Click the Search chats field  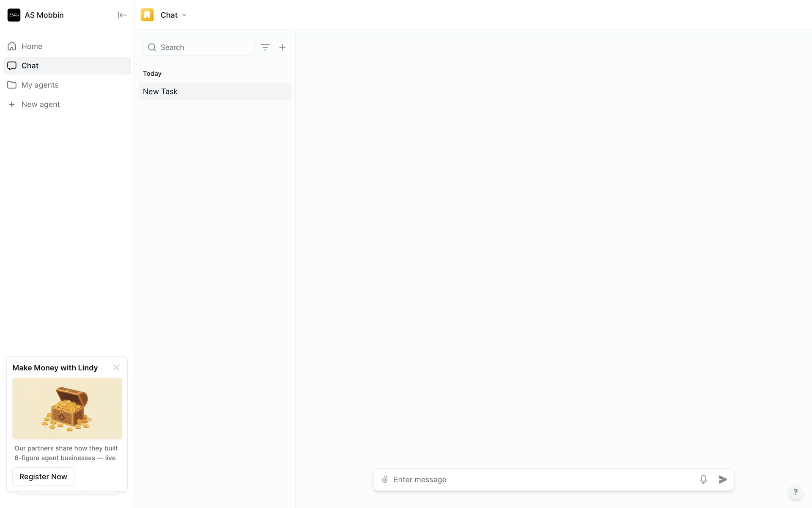point(203,47)
